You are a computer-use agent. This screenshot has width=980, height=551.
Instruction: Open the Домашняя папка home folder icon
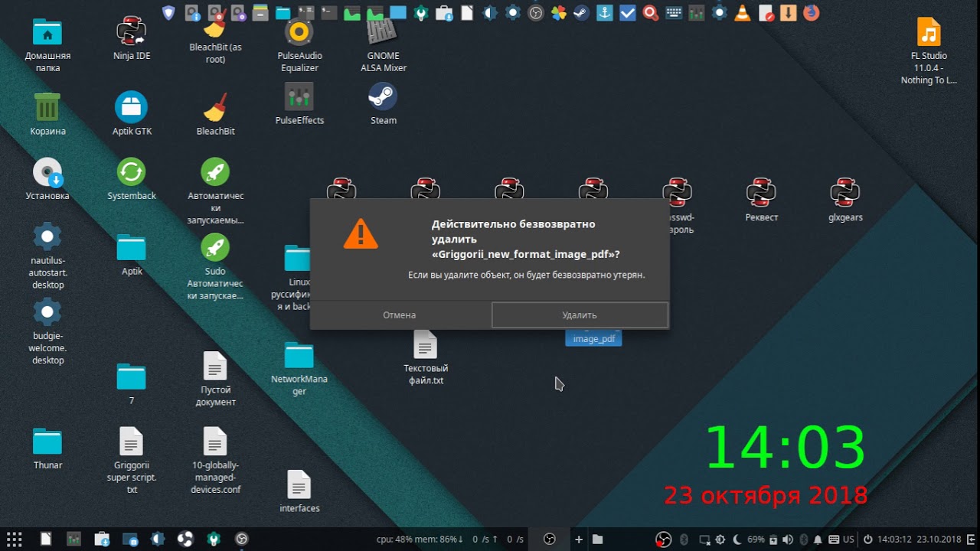point(47,32)
